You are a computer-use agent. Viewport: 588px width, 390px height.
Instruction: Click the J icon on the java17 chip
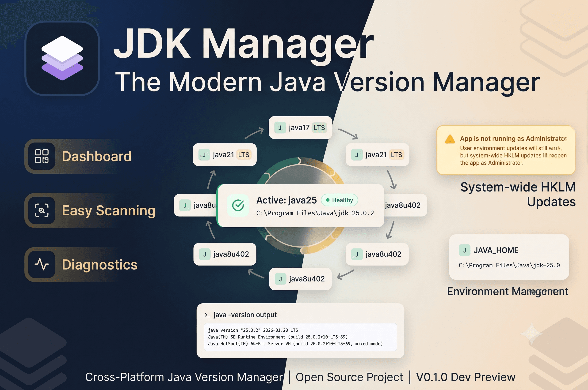click(x=280, y=128)
